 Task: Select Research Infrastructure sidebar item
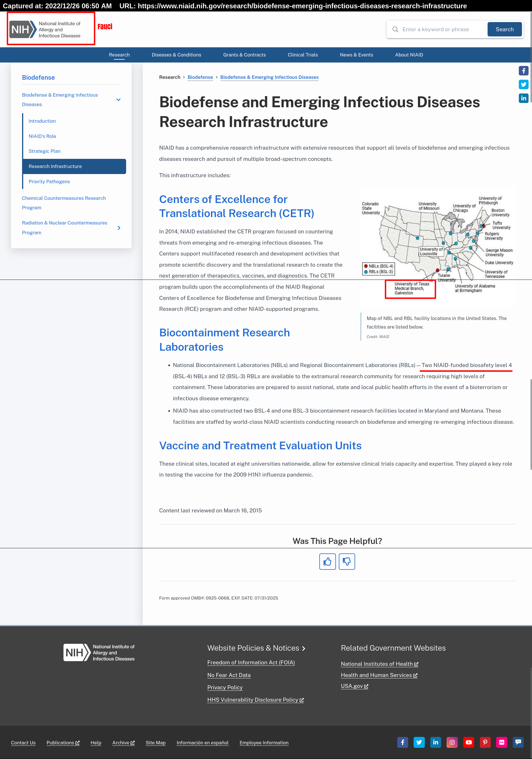pos(75,166)
